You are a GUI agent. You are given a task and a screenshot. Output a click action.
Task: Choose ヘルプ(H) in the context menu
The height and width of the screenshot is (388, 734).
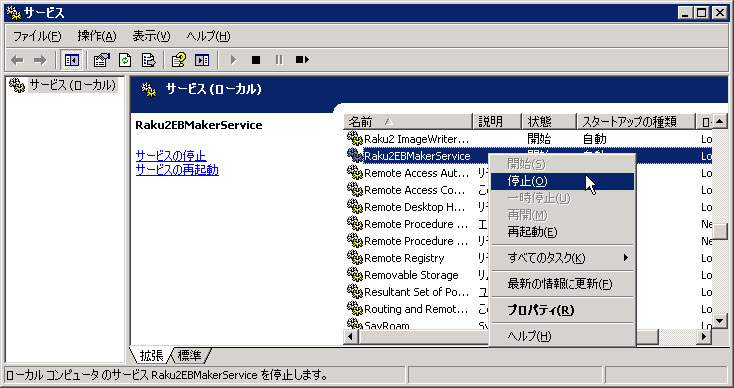pos(562,336)
